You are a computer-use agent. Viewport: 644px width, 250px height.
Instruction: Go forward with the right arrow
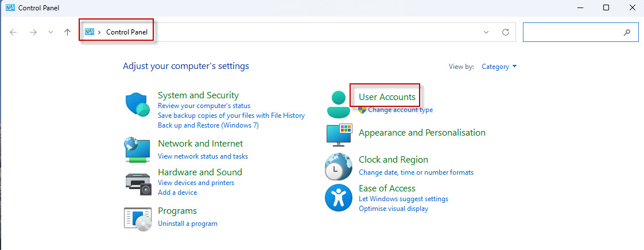point(33,32)
